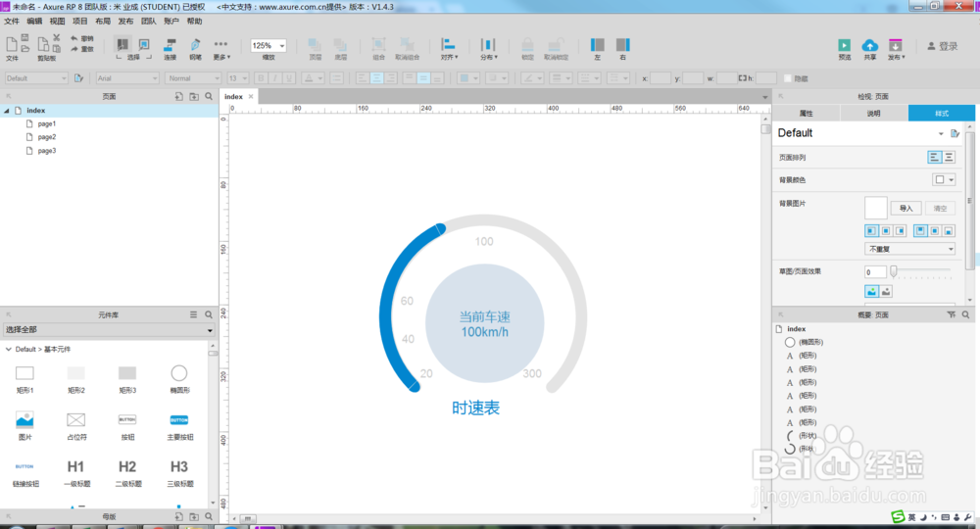The height and width of the screenshot is (529, 980).
Task: Select the contained selection mode tool
Action: pos(144,44)
